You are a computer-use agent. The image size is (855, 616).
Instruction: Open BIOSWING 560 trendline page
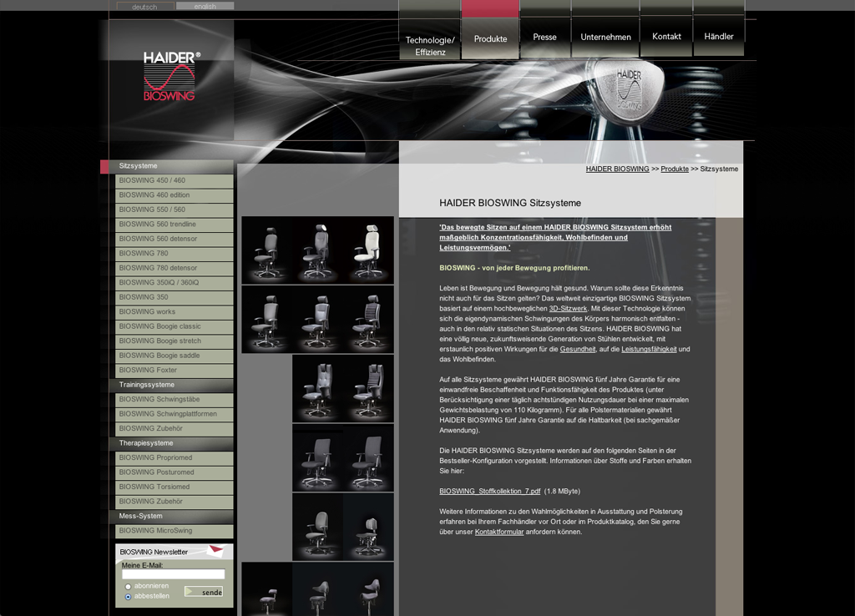click(x=174, y=224)
